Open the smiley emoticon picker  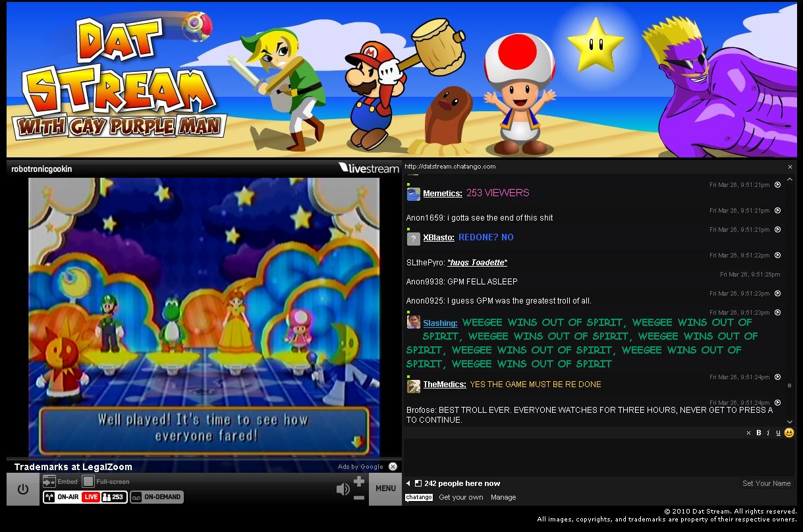click(789, 433)
